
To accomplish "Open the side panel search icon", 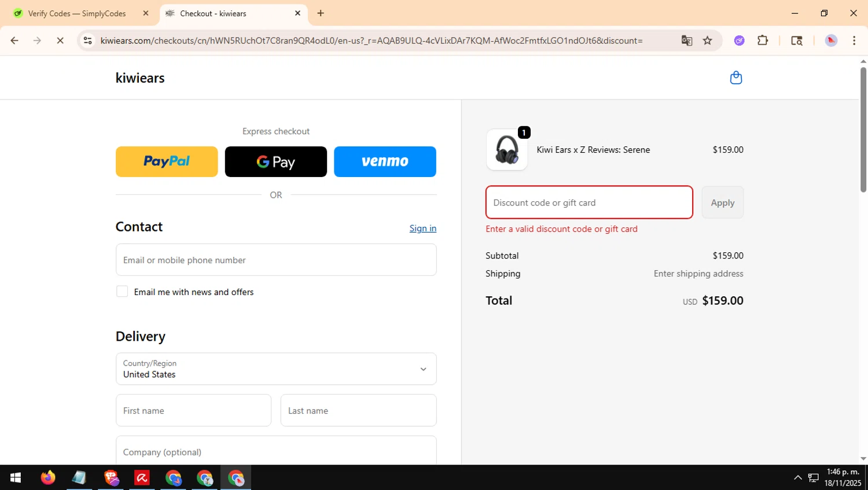I will (797, 40).
